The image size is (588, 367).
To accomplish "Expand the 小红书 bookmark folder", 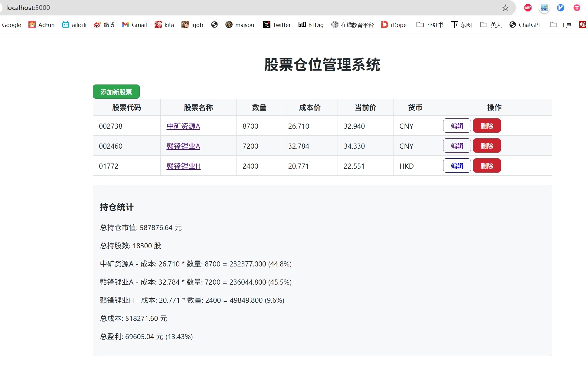I will point(430,25).
